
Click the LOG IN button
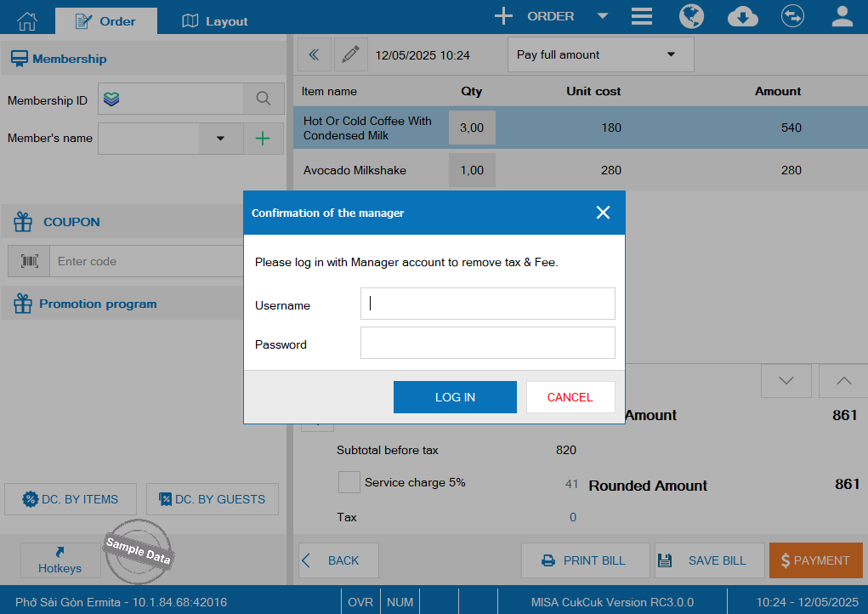(x=455, y=397)
